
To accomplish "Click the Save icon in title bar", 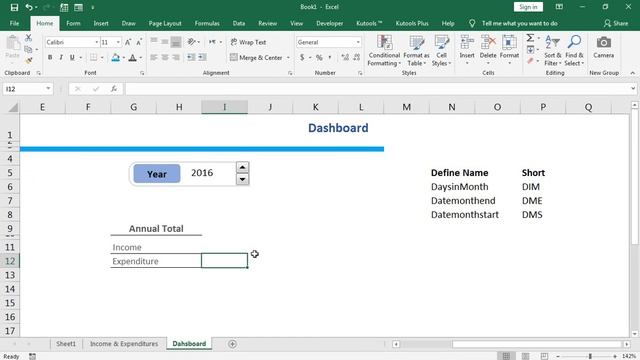I will (14, 7).
